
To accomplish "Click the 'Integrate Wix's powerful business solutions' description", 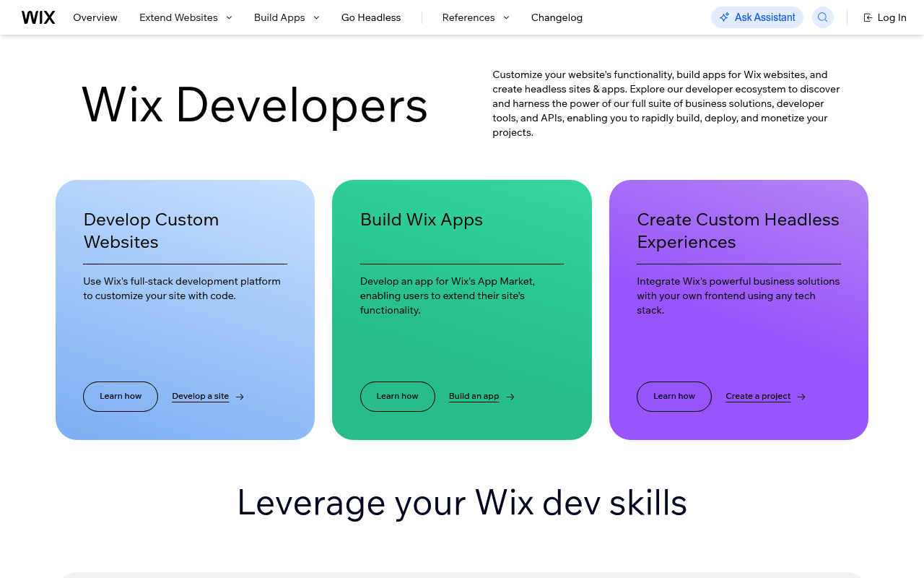I will pos(738,296).
